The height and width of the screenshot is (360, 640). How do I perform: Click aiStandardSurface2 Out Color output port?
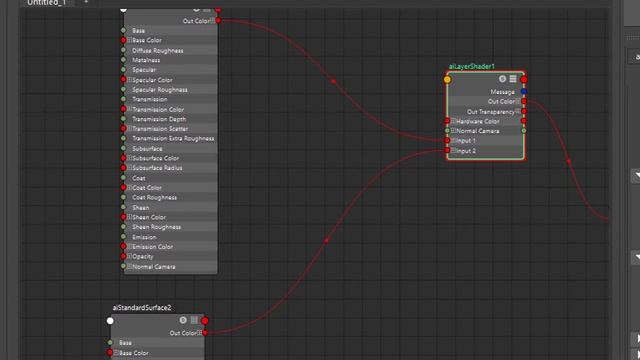tap(205, 333)
